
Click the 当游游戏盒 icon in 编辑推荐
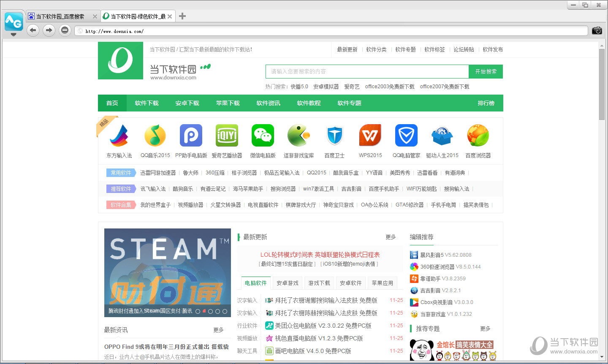tap(414, 314)
